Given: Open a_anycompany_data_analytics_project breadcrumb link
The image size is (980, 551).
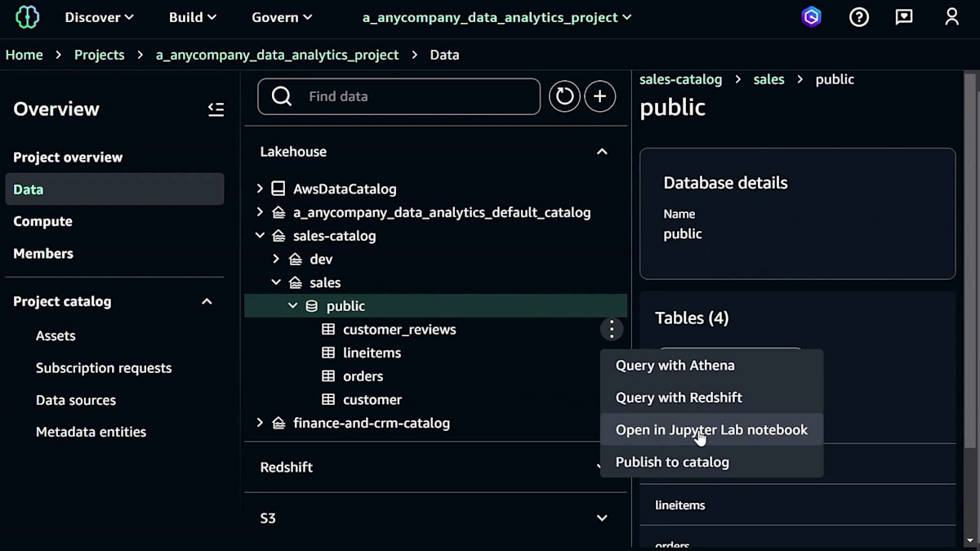Looking at the screenshot, I should [x=278, y=55].
